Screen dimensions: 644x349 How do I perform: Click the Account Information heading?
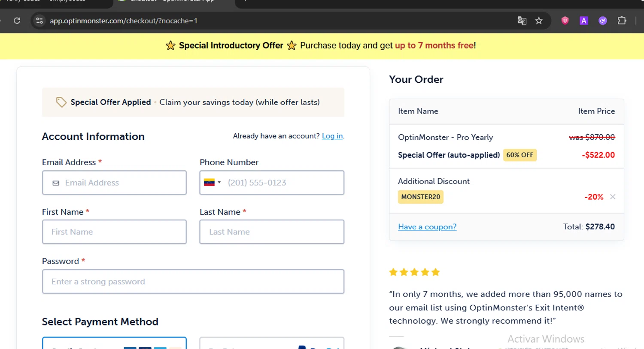pyautogui.click(x=93, y=136)
